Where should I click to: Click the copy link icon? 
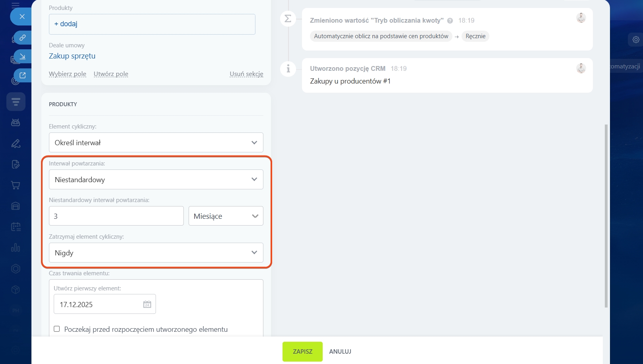[x=23, y=37]
